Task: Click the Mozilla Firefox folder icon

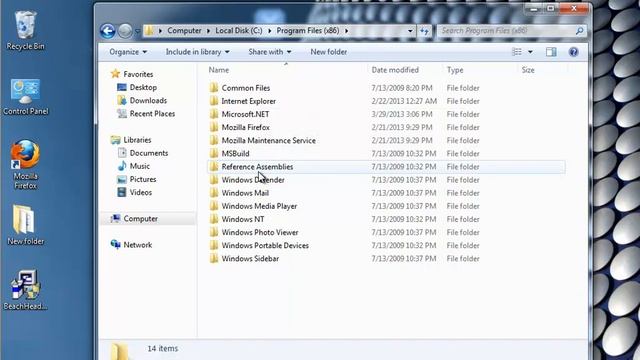Action: click(214, 127)
